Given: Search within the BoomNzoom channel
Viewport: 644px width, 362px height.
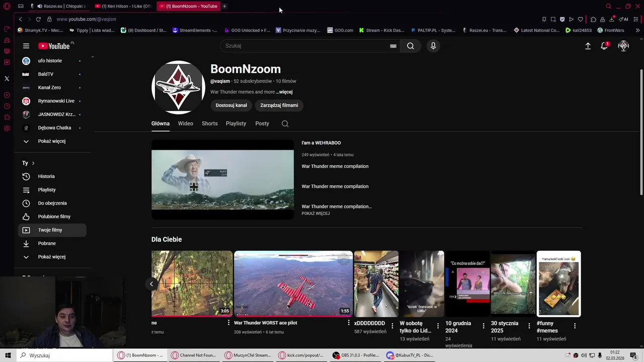Looking at the screenshot, I should (x=285, y=124).
